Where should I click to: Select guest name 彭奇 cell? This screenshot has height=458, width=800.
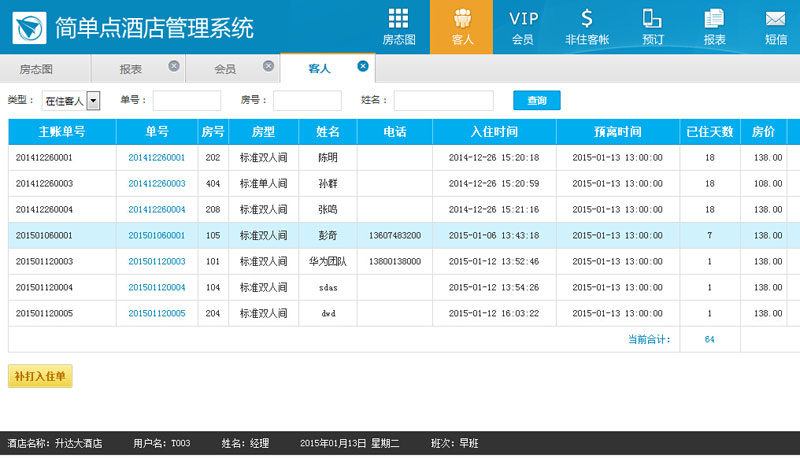(328, 236)
